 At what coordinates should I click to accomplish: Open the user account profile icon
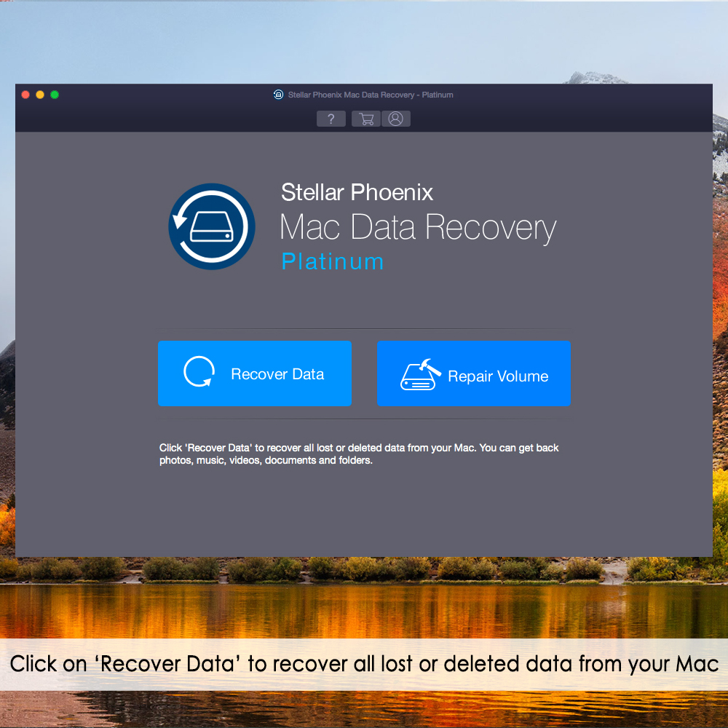(x=395, y=119)
